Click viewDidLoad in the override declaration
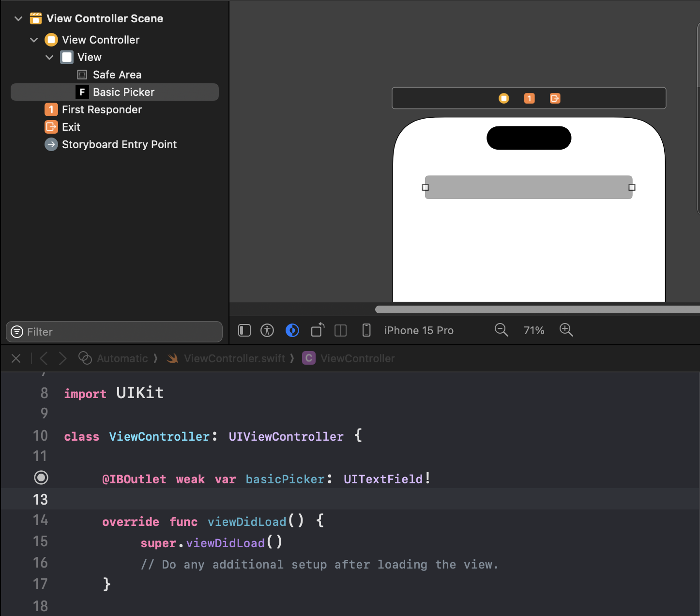The image size is (700, 616). click(x=247, y=522)
